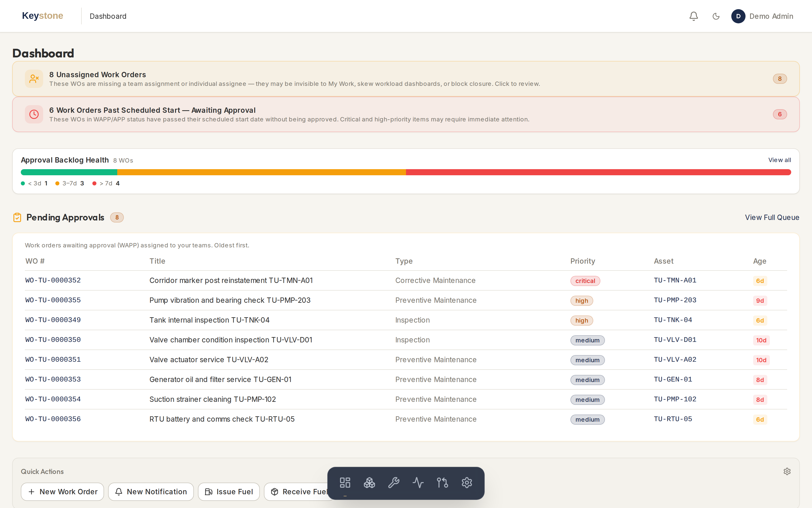Open work order WO-TU-0000353
812x508 pixels.
click(x=53, y=379)
